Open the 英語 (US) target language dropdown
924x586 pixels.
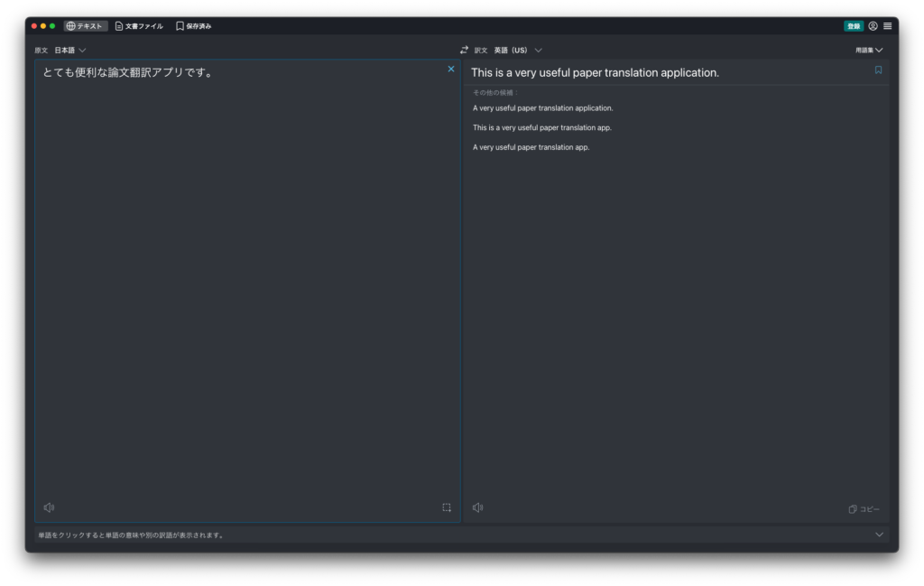pos(517,51)
